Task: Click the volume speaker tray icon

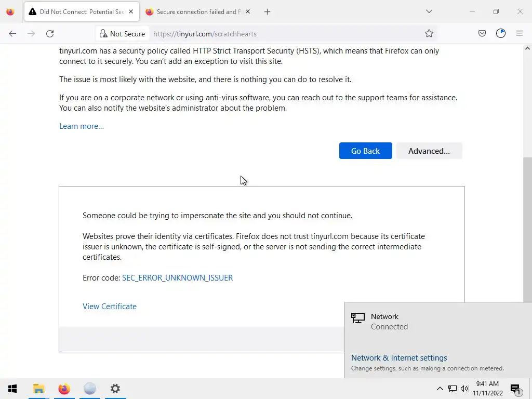Action: 464,389
